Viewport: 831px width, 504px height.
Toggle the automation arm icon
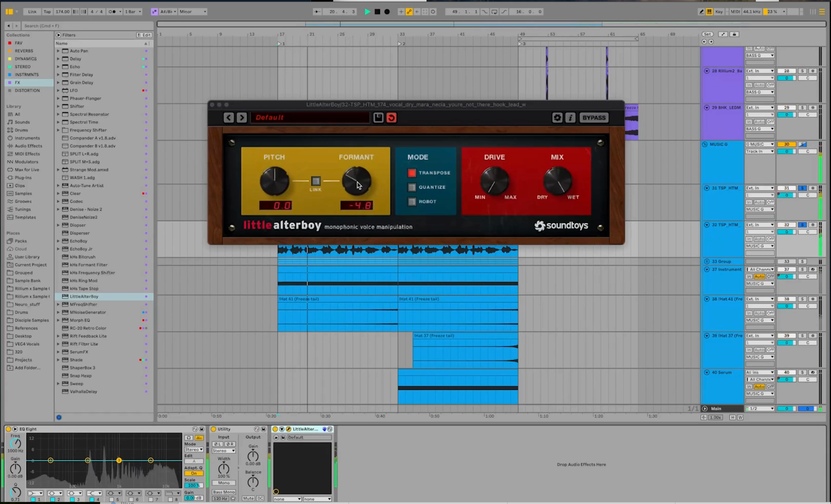(x=409, y=12)
